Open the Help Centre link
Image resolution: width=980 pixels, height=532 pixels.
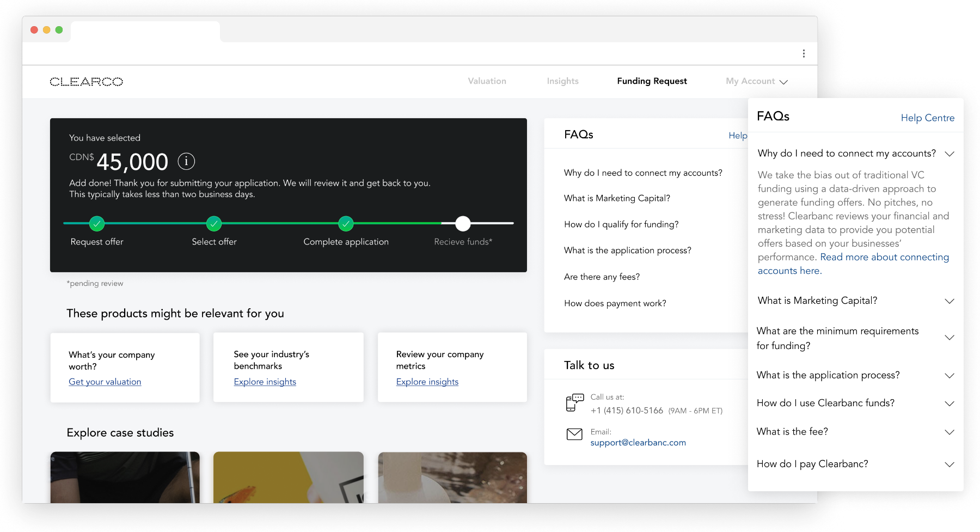[928, 118]
